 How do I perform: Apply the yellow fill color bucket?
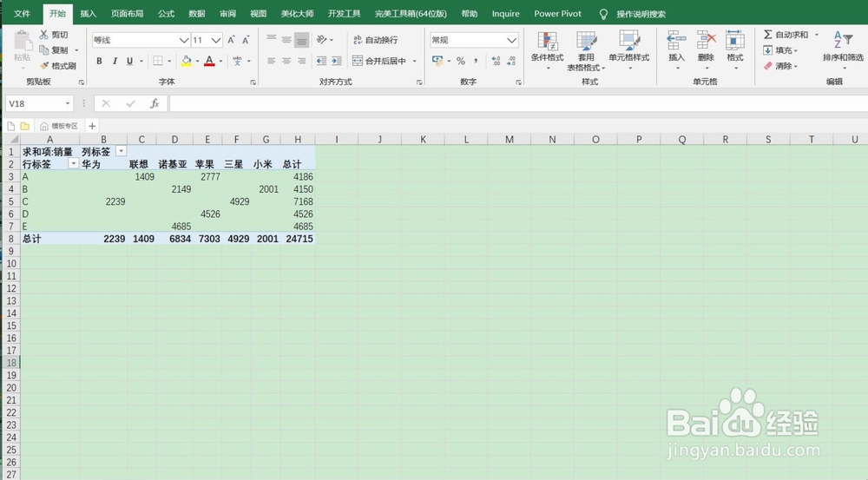[x=187, y=61]
